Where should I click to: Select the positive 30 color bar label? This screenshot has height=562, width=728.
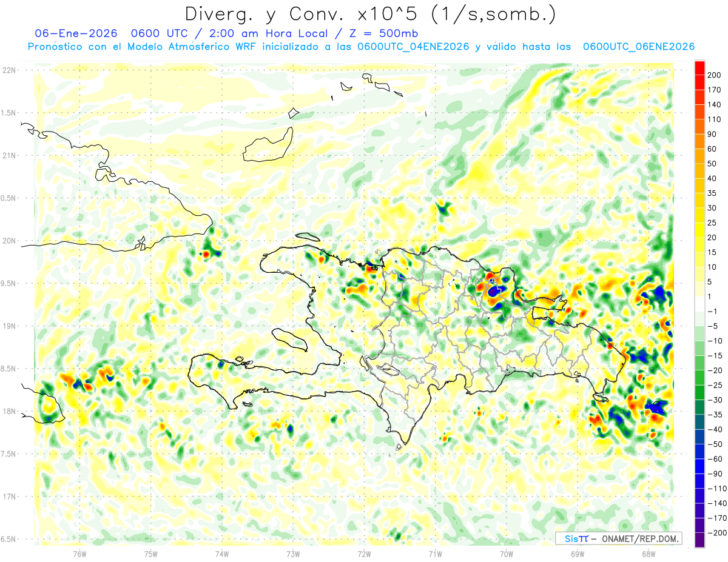point(712,208)
